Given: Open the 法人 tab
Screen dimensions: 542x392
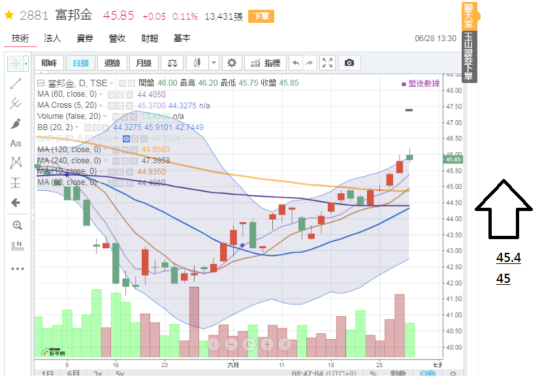Looking at the screenshot, I should point(52,38).
